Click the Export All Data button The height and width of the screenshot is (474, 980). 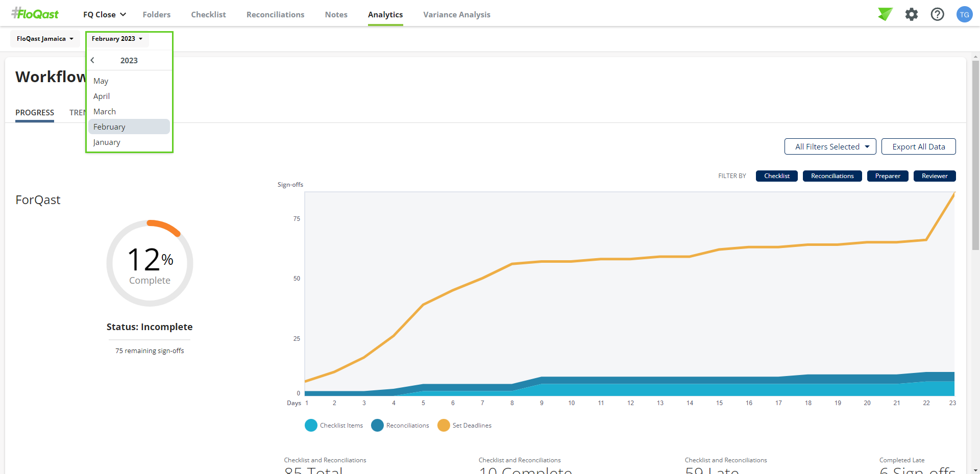(x=919, y=146)
